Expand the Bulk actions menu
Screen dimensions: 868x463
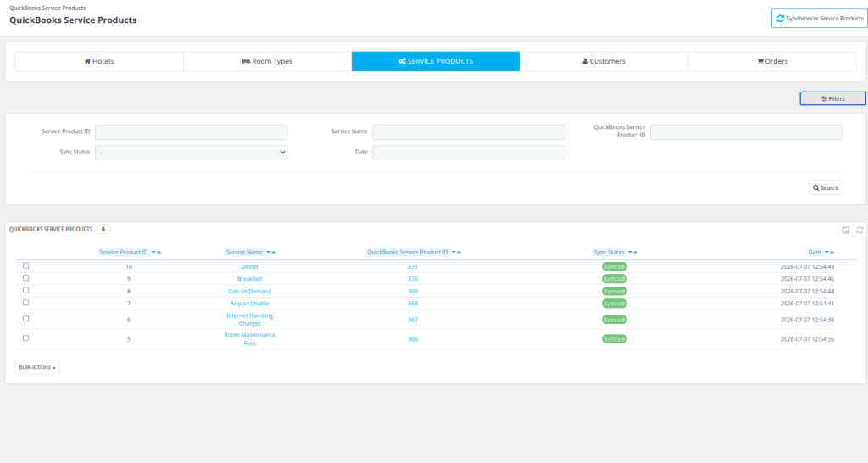tap(37, 366)
